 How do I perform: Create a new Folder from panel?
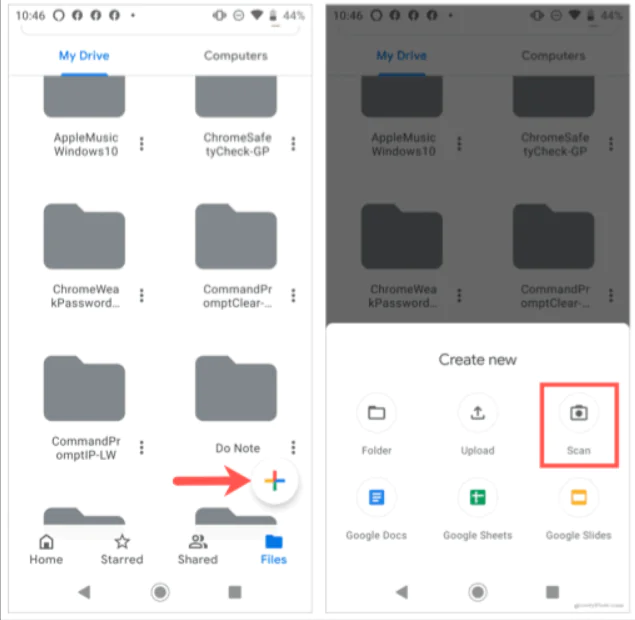click(x=376, y=426)
